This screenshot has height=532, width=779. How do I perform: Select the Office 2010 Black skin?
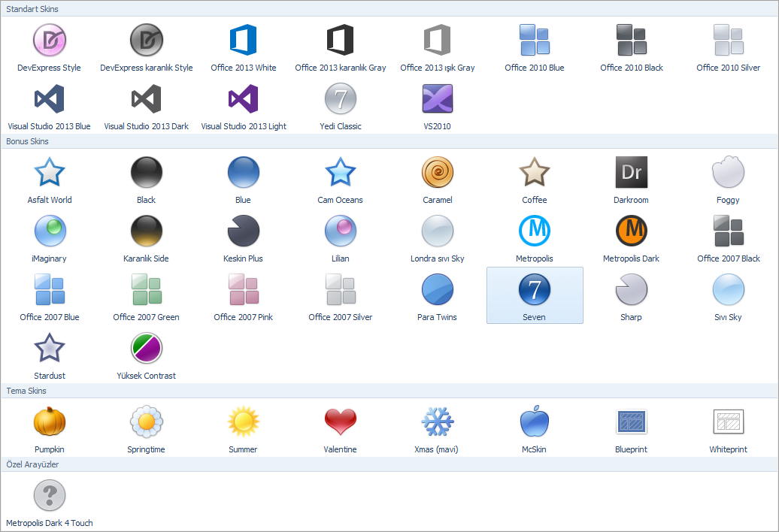(632, 47)
